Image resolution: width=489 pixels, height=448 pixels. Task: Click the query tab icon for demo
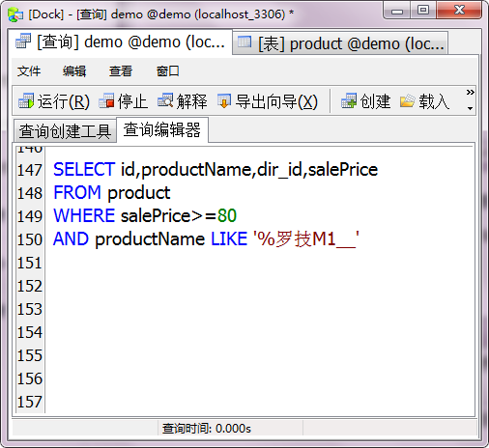click(23, 42)
